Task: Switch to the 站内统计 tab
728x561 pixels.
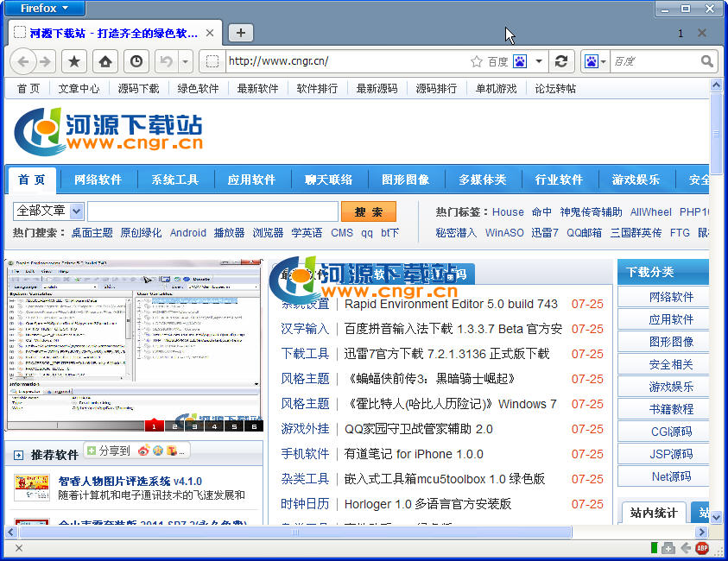Action: pyautogui.click(x=653, y=513)
